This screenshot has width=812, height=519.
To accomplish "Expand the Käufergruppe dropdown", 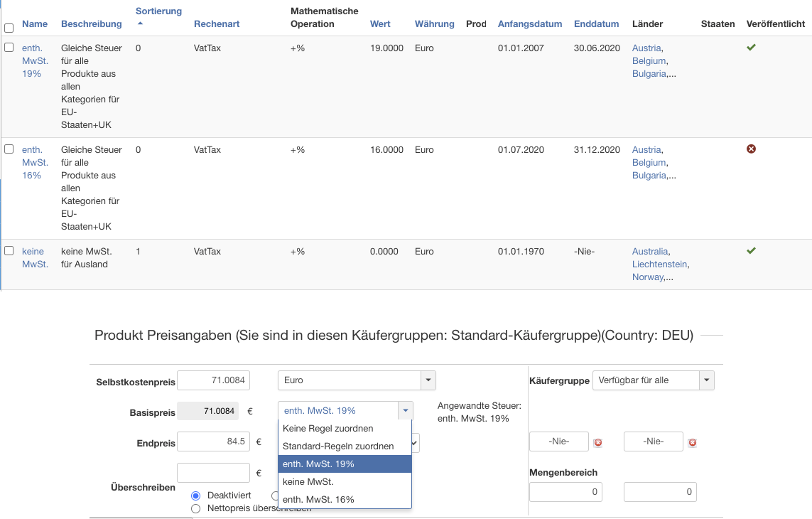I will 653,380.
